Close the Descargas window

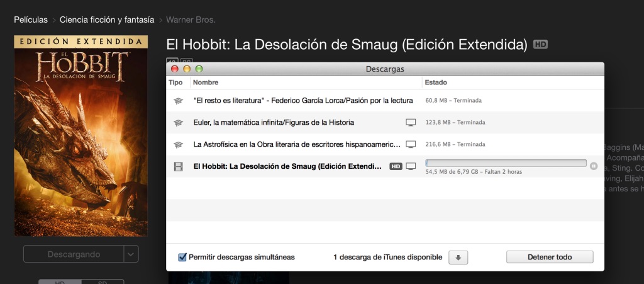click(175, 69)
